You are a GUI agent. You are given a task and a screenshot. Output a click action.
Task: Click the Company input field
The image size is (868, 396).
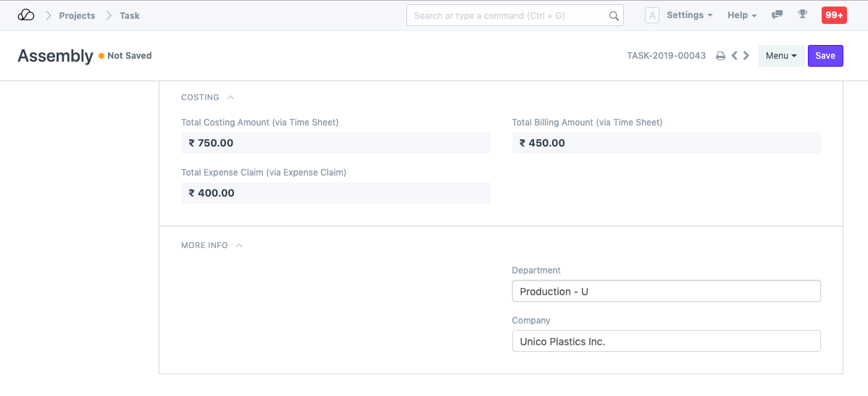[666, 342]
